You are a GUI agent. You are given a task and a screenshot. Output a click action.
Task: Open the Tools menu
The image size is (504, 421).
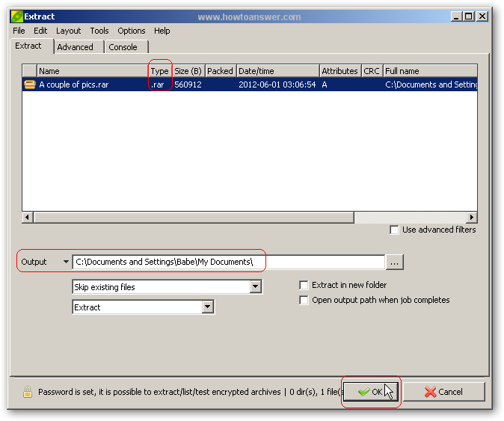(99, 31)
